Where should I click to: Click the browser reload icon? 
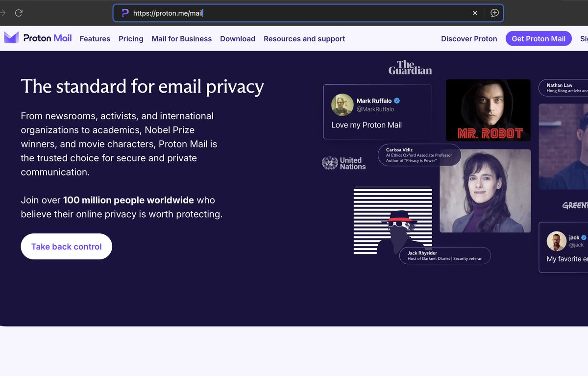19,13
